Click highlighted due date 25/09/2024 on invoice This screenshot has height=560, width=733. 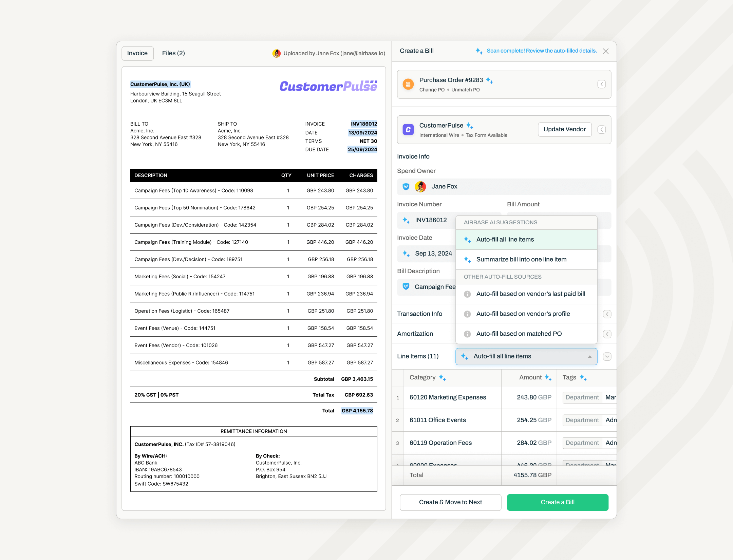(x=362, y=150)
